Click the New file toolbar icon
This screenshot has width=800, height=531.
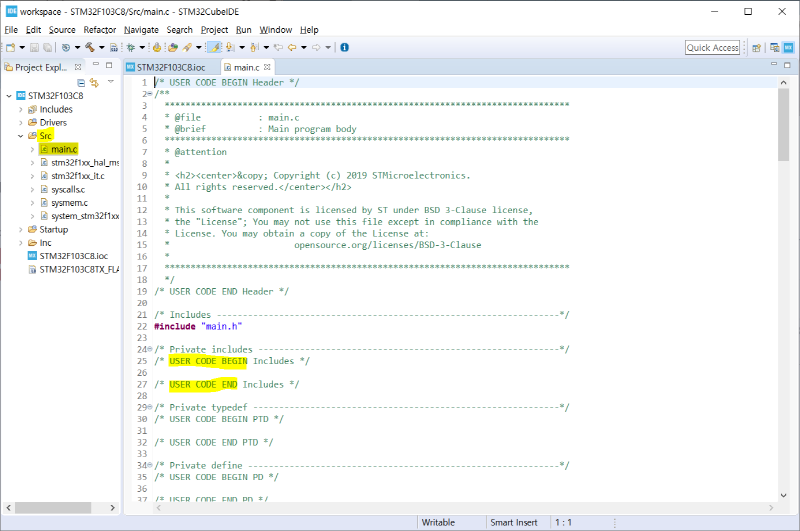10,47
